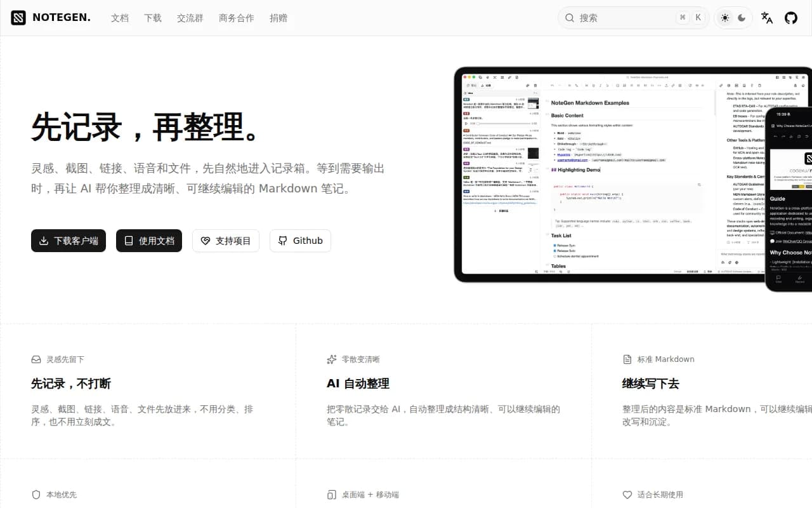Open 使用文档 button
The image size is (812, 508).
point(149,241)
